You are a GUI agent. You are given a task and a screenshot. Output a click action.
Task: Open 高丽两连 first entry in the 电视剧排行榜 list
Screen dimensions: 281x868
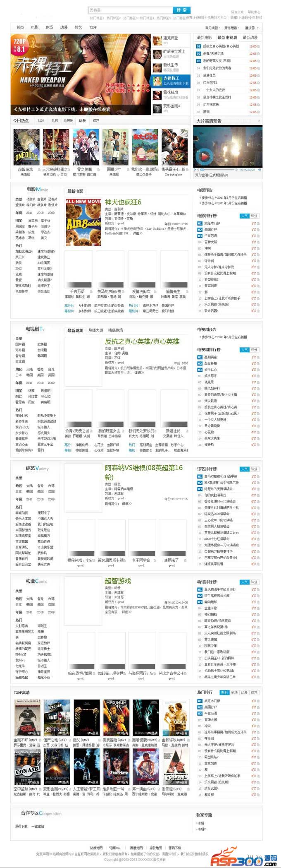[211, 357]
